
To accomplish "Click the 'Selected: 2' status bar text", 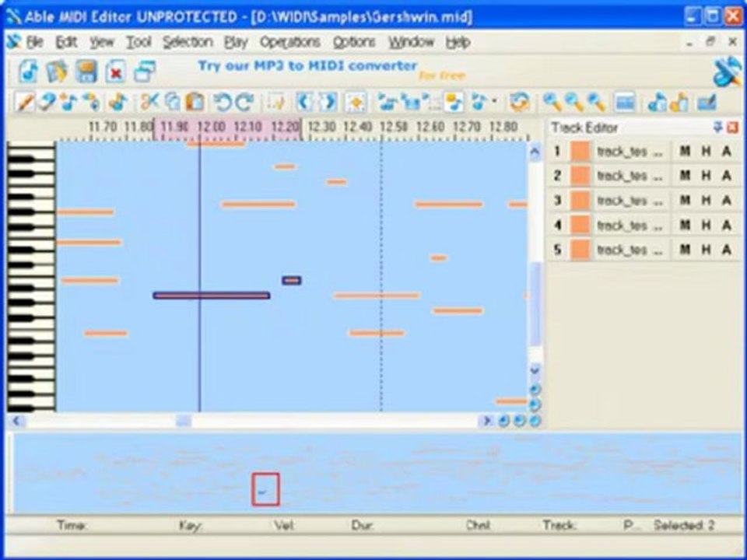I will (x=684, y=525).
